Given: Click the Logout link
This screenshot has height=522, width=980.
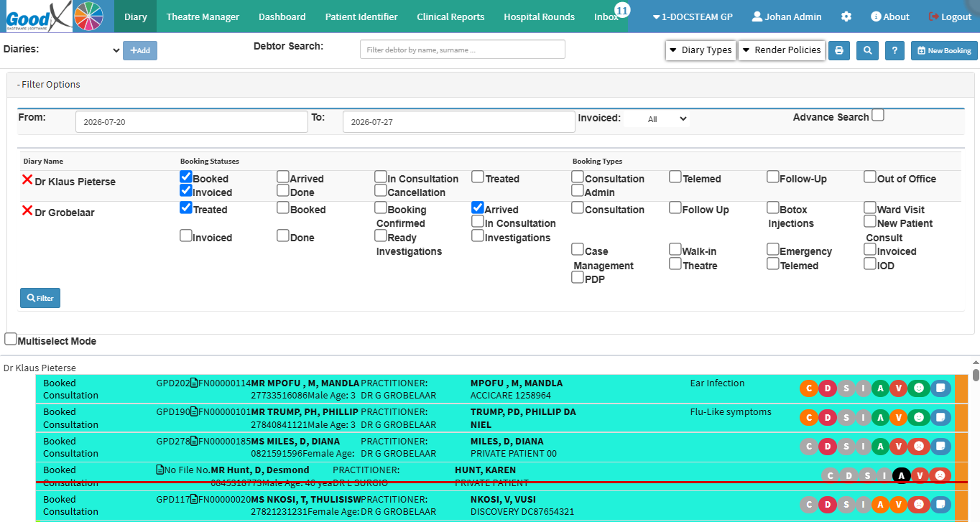Looking at the screenshot, I should (x=950, y=17).
